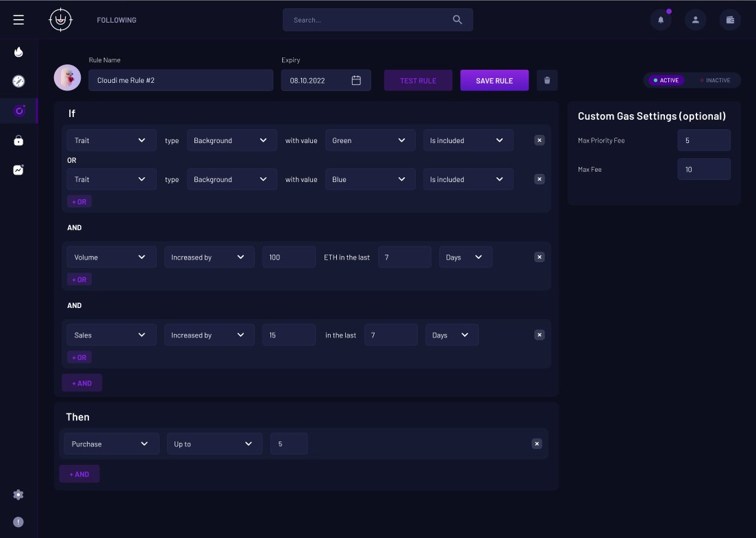Set the rule status to ACTIVE
This screenshot has width=756, height=538.
665,80
